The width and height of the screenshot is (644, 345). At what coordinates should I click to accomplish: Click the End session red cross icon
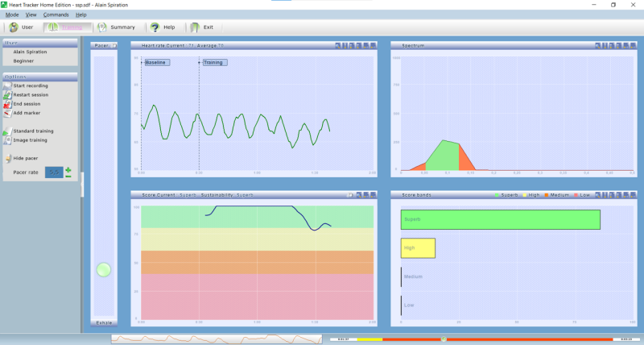7,104
